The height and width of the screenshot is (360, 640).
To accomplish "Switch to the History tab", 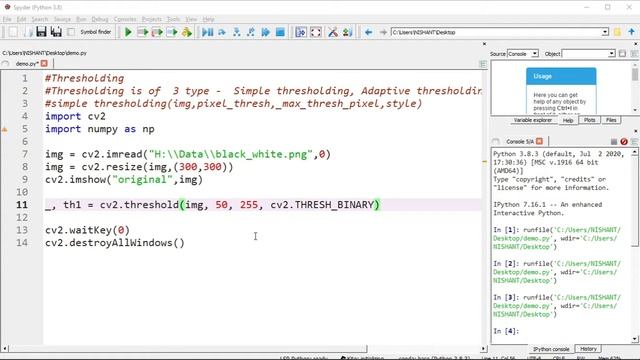I will [x=588, y=349].
